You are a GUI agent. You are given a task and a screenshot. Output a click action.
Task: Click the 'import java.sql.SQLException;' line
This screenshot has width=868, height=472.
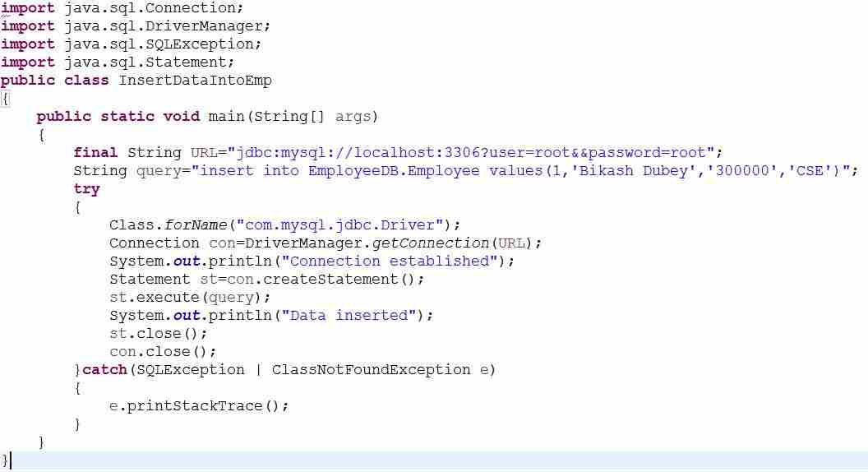tap(131, 44)
